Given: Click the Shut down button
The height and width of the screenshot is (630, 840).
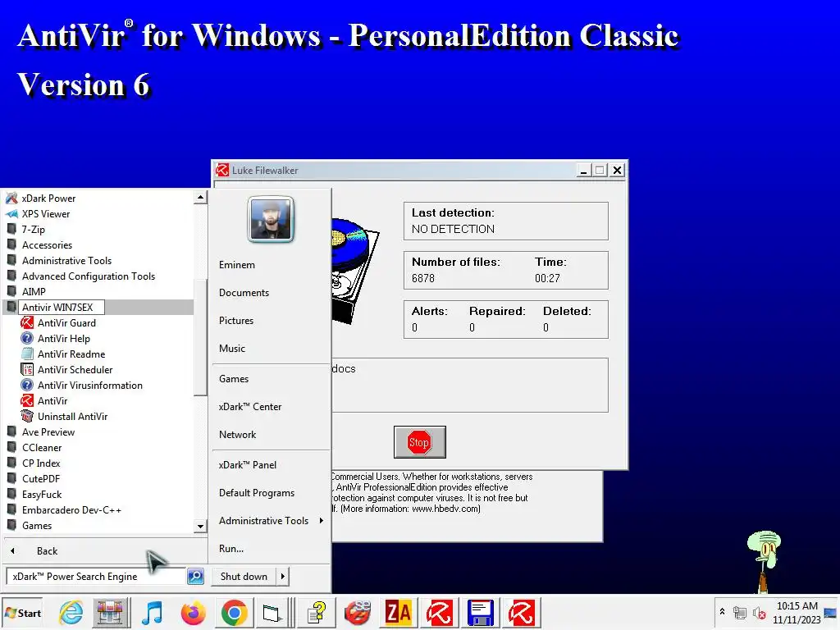Looking at the screenshot, I should point(244,577).
